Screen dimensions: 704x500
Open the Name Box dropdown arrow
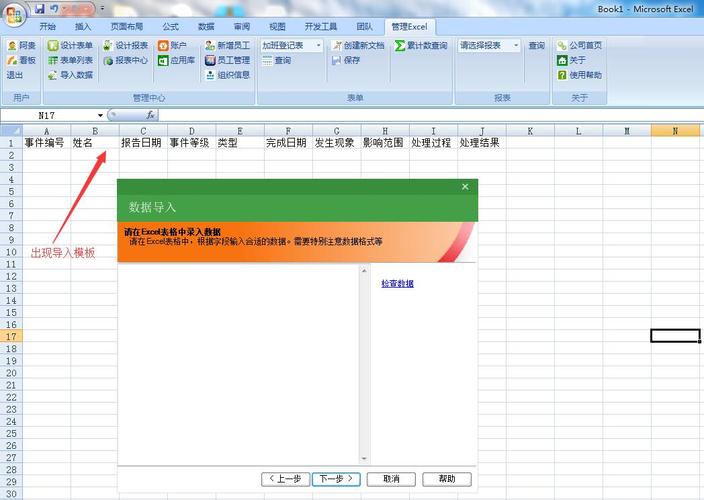pos(100,115)
